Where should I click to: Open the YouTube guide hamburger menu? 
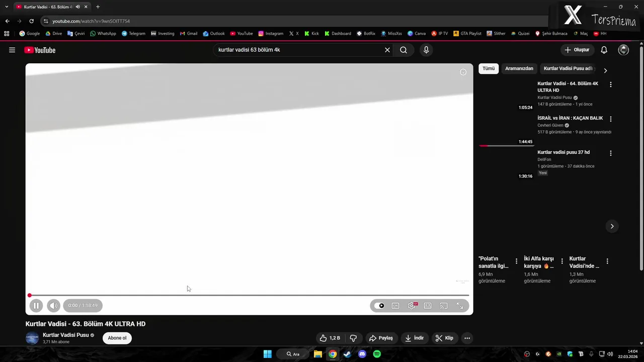click(12, 50)
